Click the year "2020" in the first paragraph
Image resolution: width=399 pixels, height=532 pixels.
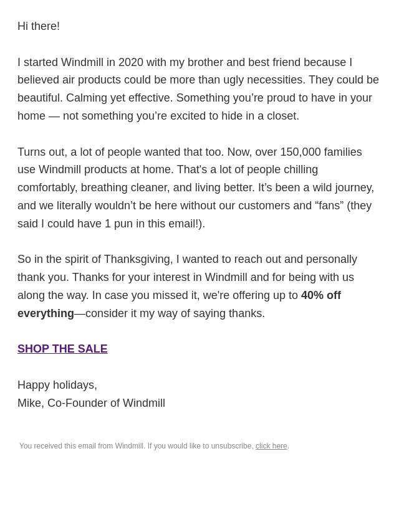point(131,62)
